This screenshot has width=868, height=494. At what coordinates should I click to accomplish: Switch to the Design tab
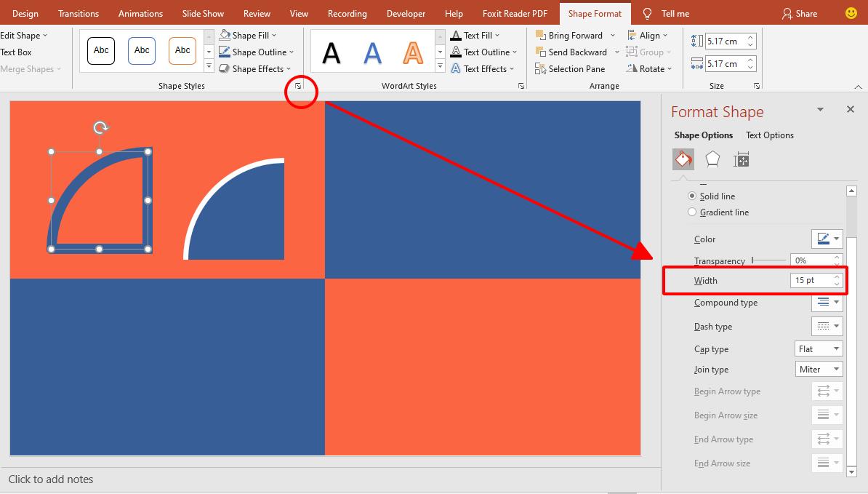pos(25,13)
